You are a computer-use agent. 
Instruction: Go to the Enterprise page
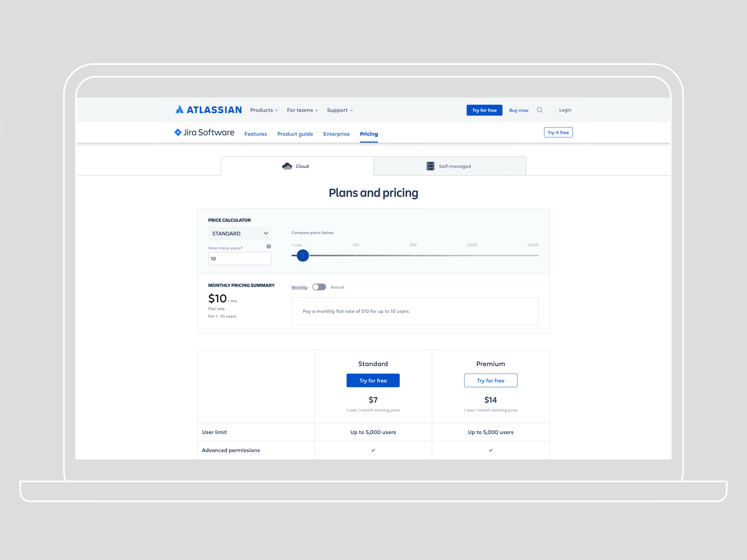336,134
